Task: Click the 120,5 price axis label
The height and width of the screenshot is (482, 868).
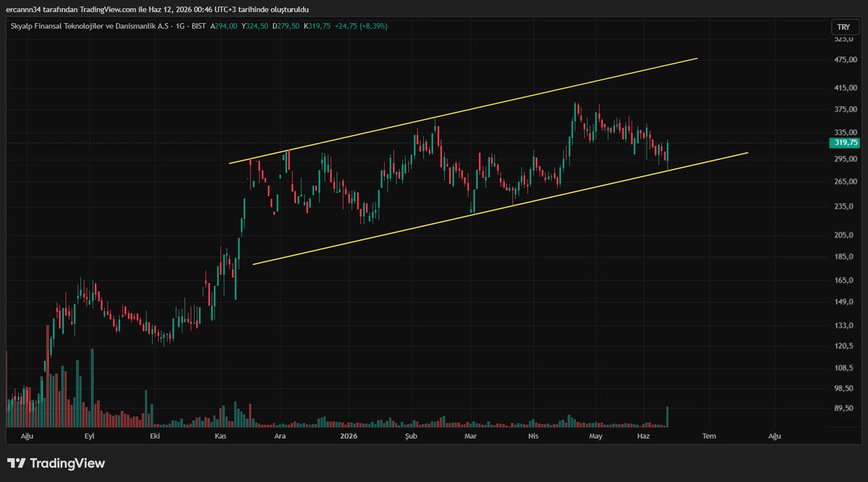Action: tap(843, 347)
